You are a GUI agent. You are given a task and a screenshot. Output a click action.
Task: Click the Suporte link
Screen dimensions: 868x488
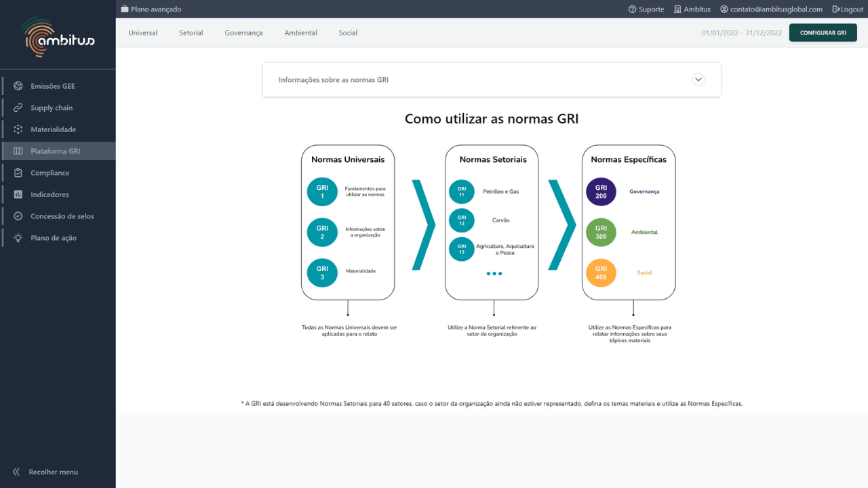(646, 9)
